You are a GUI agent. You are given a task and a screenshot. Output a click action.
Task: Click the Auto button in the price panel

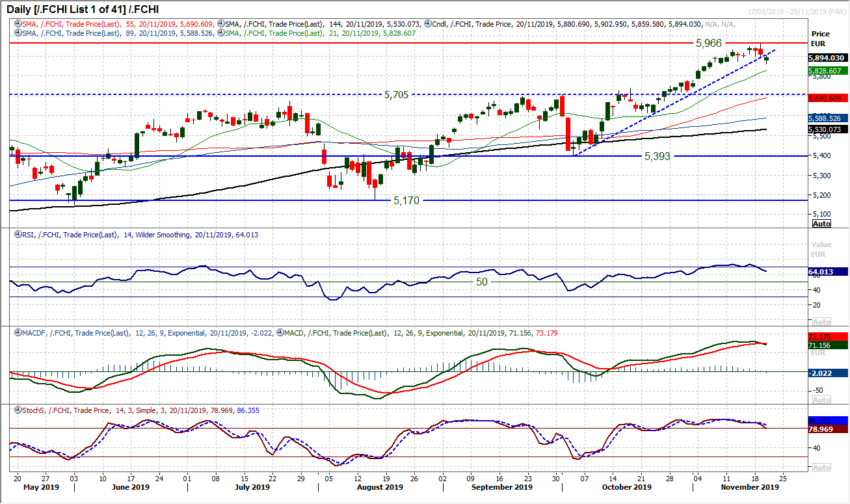pos(822,224)
